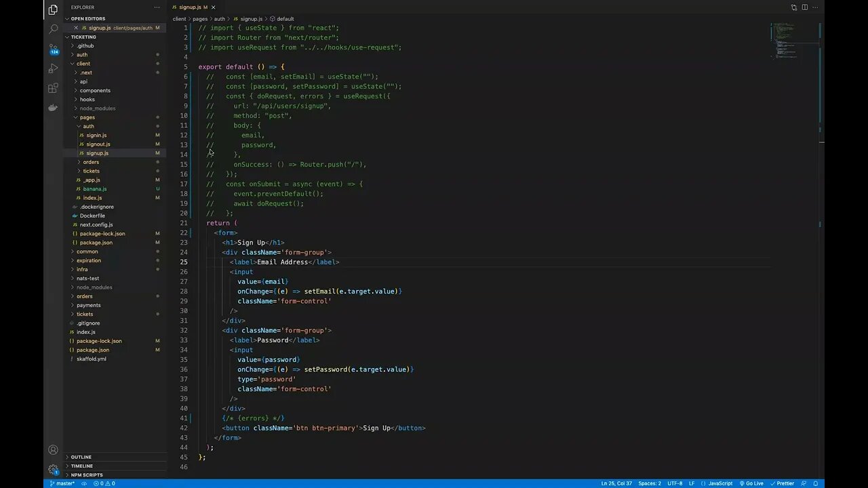Open the Docker view in activity bar
The width and height of the screenshot is (868, 488).
pyautogui.click(x=53, y=108)
